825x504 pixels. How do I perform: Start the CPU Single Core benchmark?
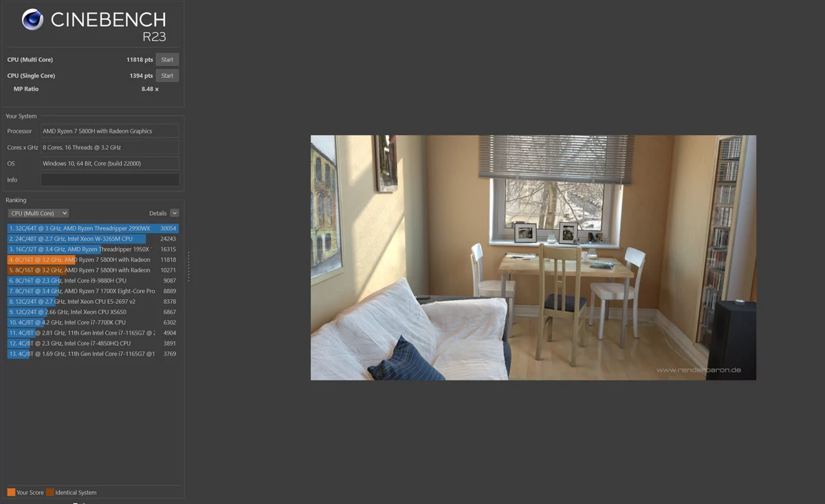(167, 76)
